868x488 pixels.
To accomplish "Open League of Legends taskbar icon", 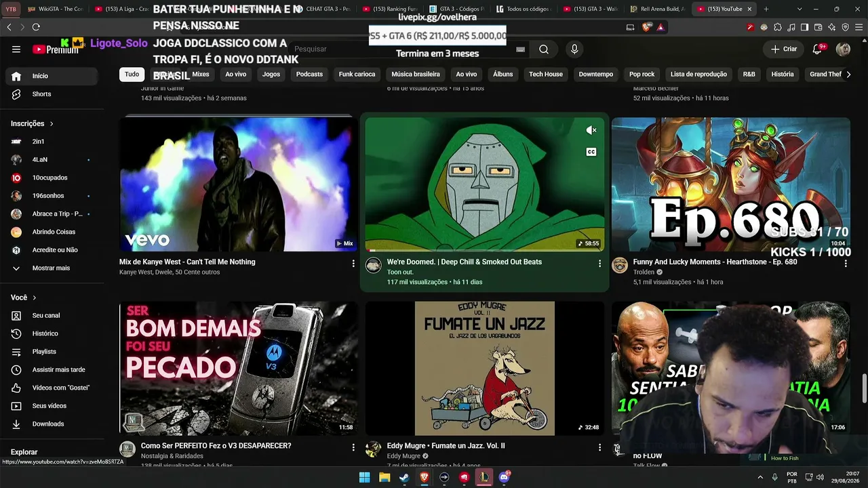I will point(484,477).
